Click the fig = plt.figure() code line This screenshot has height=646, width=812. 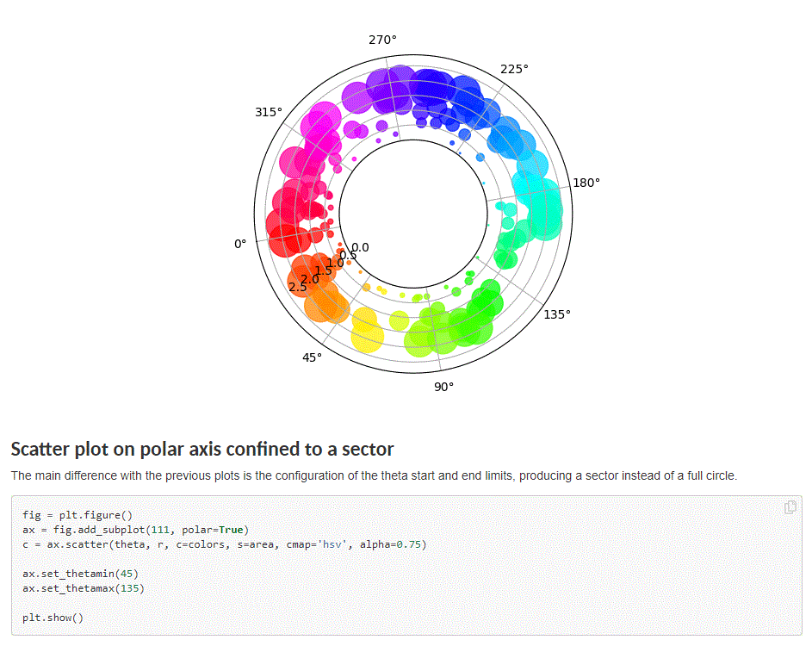click(x=77, y=514)
